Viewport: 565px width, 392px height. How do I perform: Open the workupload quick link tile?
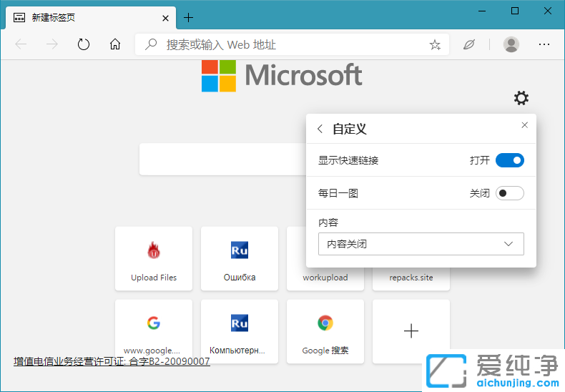tap(325, 278)
